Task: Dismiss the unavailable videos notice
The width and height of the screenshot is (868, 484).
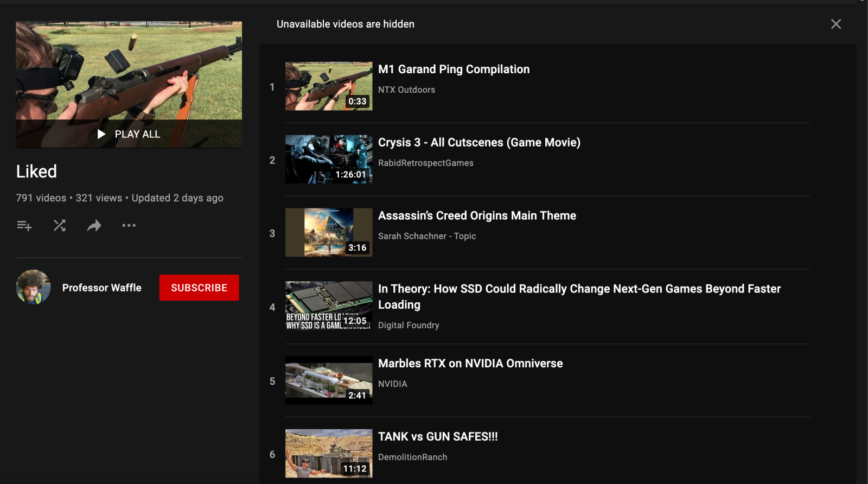Action: pyautogui.click(x=835, y=24)
